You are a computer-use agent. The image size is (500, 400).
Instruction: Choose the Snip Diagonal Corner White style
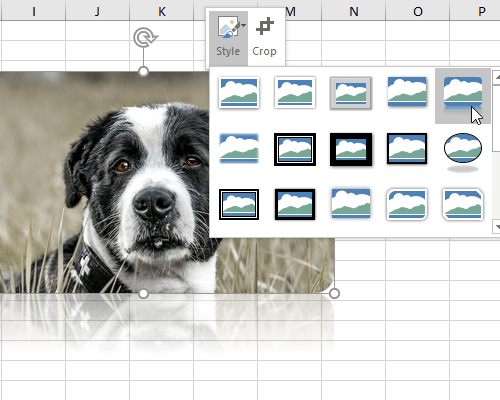[463, 204]
